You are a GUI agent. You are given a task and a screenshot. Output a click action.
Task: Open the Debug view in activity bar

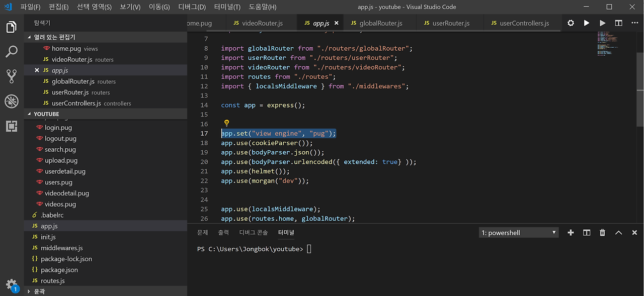pos(12,101)
